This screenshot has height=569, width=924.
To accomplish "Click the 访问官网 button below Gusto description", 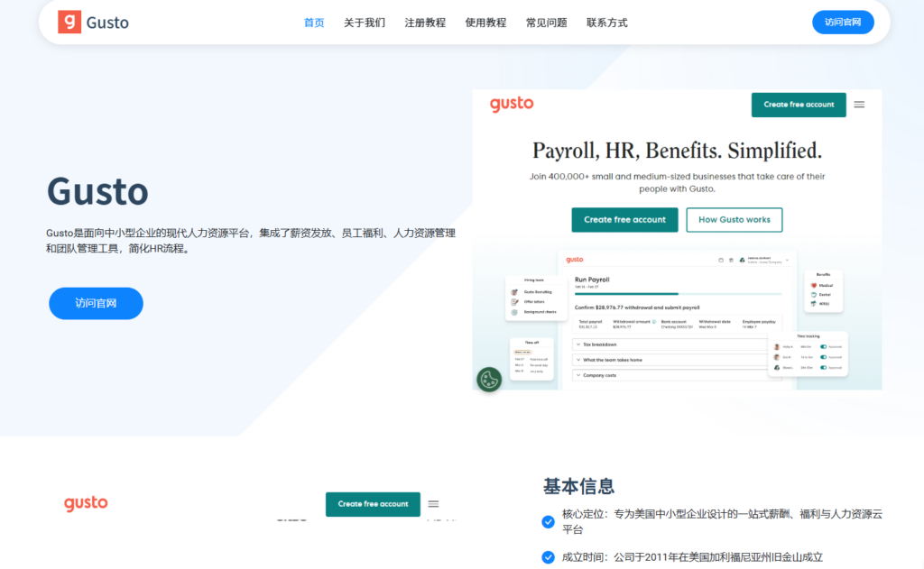I will click(96, 303).
